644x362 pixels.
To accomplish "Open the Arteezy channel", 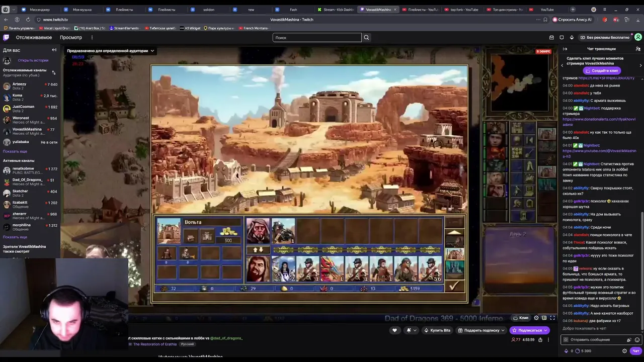I will pyautogui.click(x=30, y=86).
